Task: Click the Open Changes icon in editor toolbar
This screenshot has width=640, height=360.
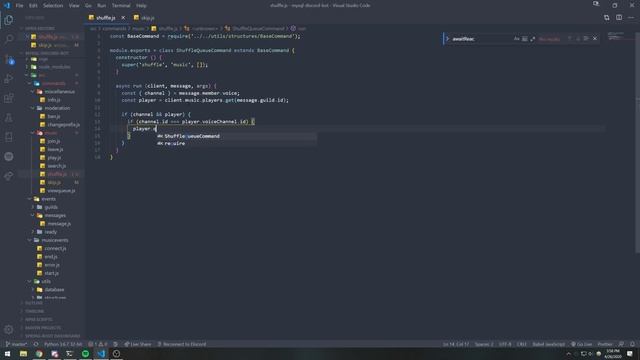Action: click(x=607, y=18)
